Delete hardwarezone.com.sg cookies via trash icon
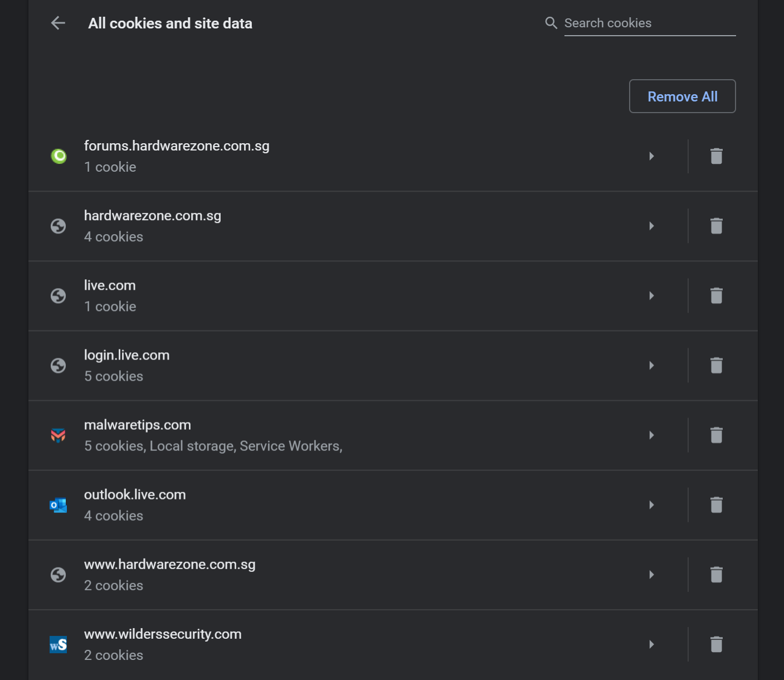Screen dimensions: 784x680 point(717,226)
